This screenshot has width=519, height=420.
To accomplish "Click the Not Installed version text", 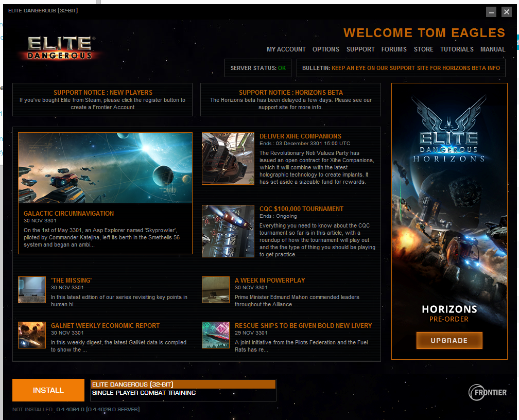I will tap(76, 409).
